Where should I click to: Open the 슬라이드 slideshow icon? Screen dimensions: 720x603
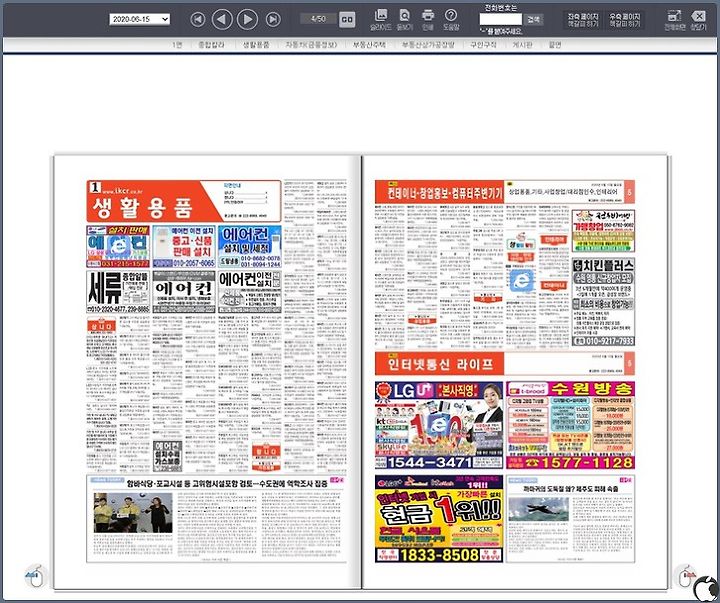381,19
